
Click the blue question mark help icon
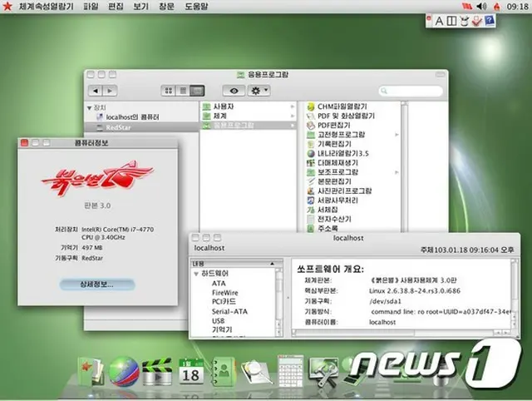490,21
